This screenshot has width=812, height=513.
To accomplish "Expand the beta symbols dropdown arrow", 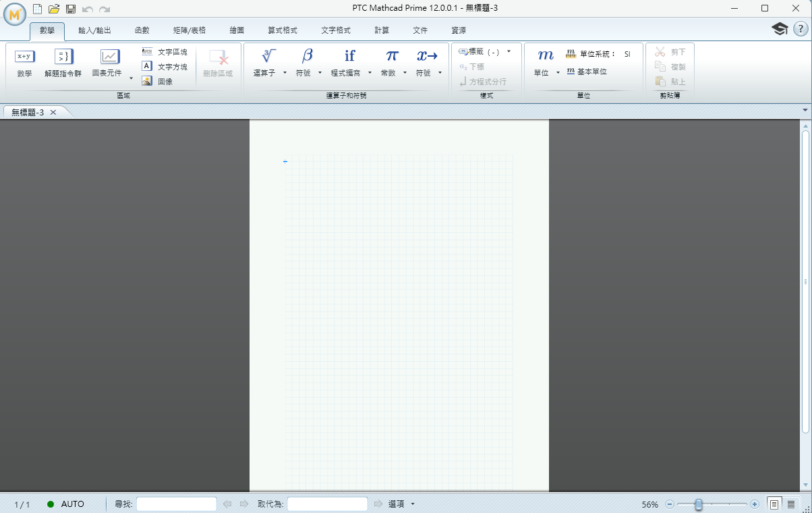I will click(x=320, y=73).
